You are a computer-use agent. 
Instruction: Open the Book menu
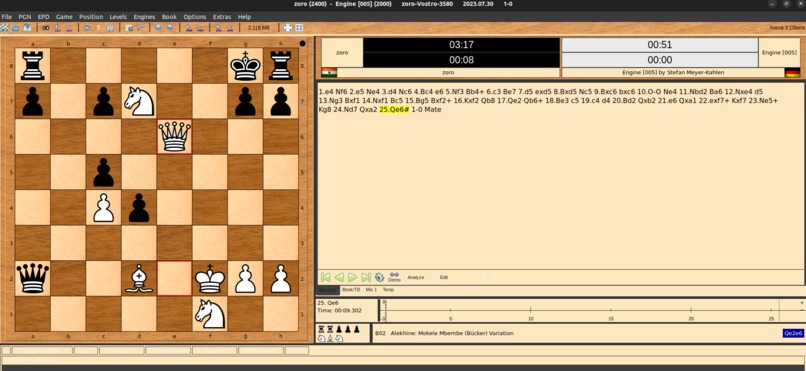(169, 17)
